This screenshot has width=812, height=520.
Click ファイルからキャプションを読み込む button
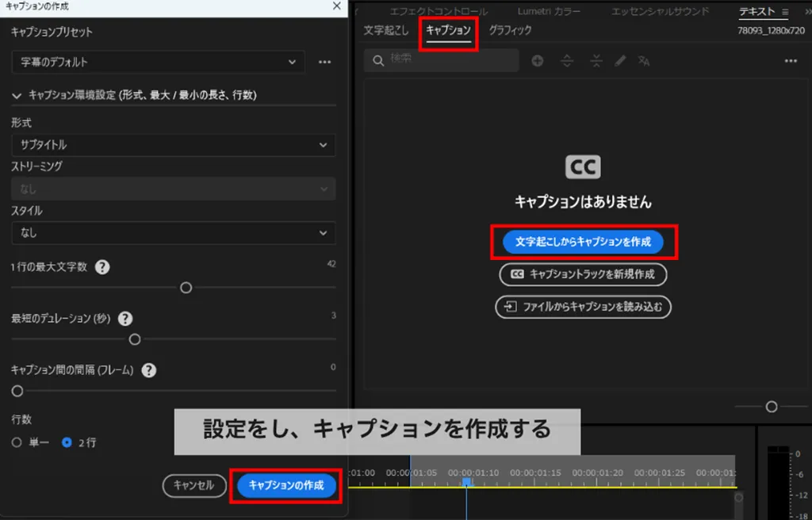pyautogui.click(x=583, y=307)
